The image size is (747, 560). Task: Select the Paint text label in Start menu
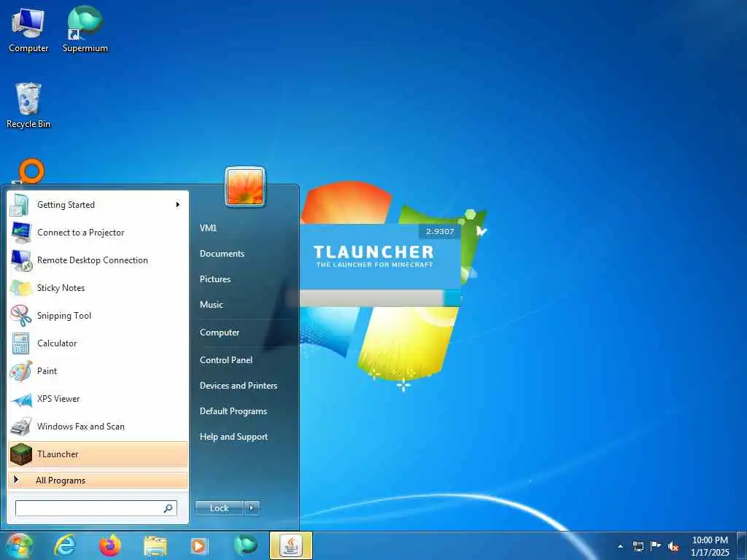pyautogui.click(x=47, y=371)
